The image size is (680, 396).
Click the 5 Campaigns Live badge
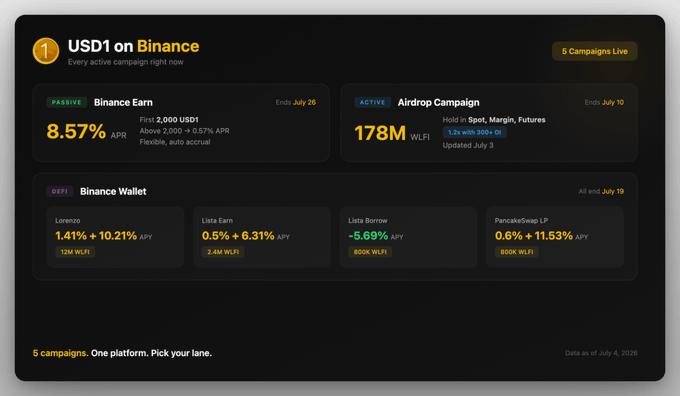(x=595, y=51)
